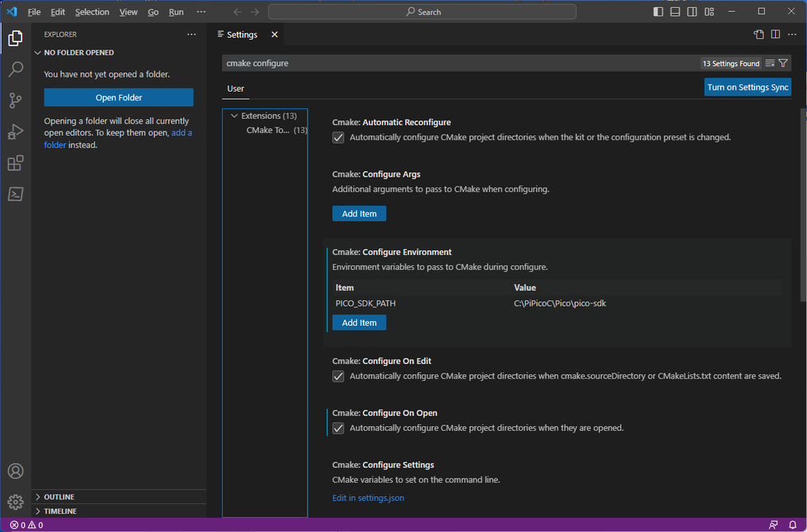This screenshot has width=807, height=532.
Task: Open the File menu
Action: pos(34,12)
